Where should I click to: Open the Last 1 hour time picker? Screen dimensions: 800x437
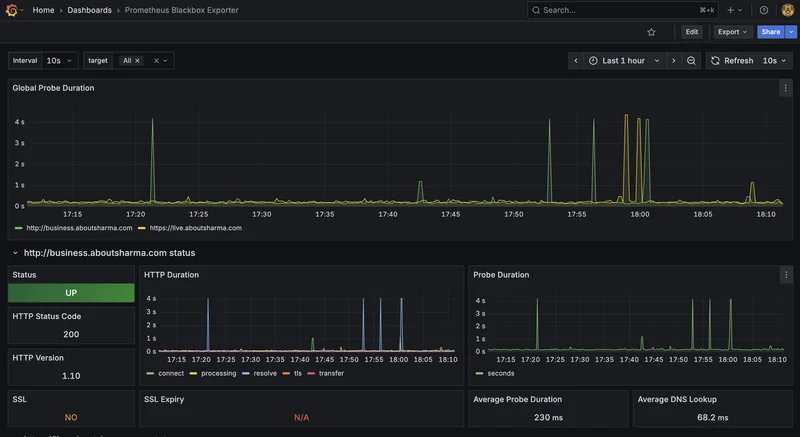(624, 61)
